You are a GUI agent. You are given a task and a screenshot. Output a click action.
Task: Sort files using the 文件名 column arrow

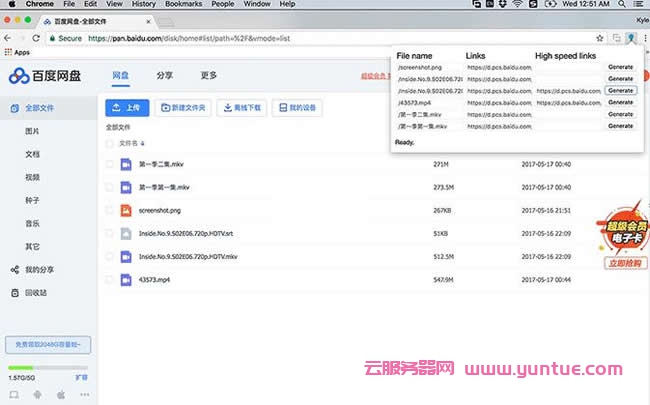142,144
